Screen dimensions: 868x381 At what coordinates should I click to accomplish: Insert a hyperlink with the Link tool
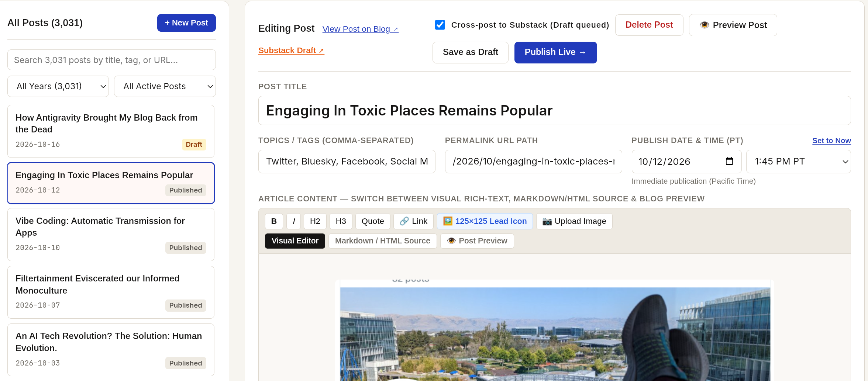[x=413, y=221]
